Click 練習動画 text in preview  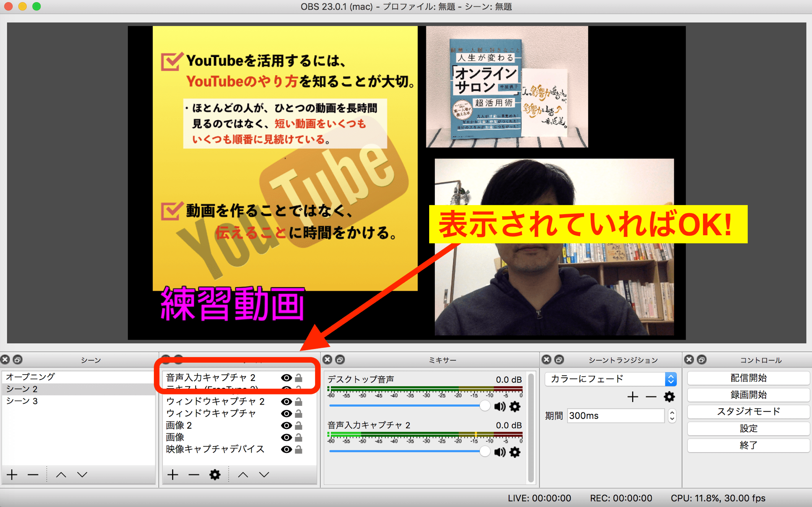233,304
